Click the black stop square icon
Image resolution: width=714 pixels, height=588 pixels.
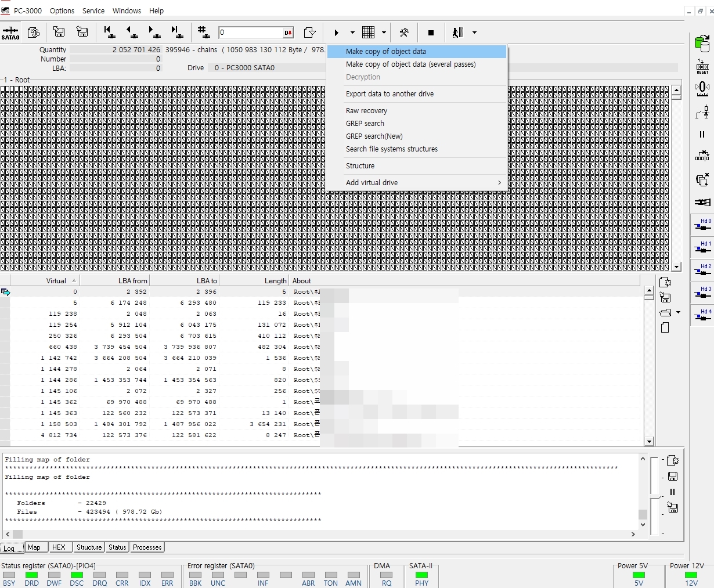431,33
